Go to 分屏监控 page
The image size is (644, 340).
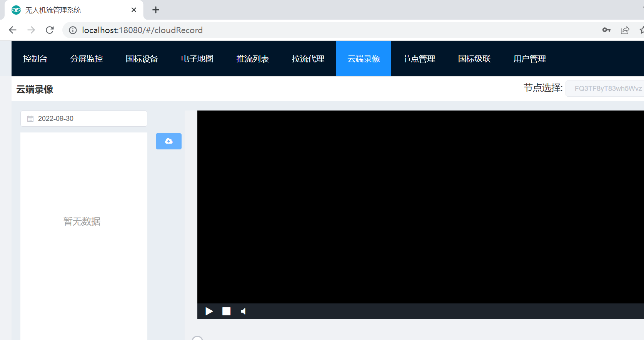(87, 59)
